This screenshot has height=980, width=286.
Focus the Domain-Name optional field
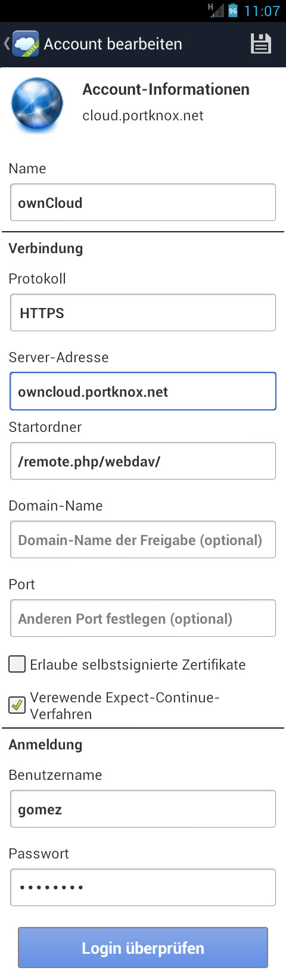coord(143,540)
